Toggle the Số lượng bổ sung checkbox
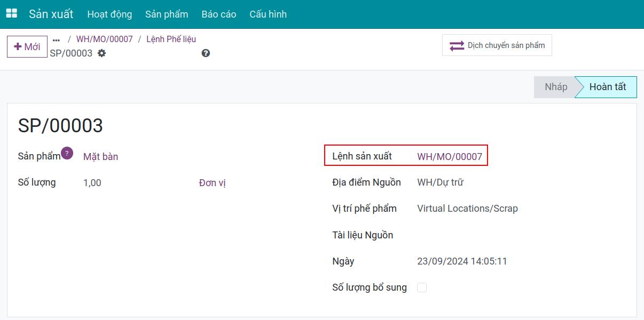The height and width of the screenshot is (320, 644). coord(422,287)
